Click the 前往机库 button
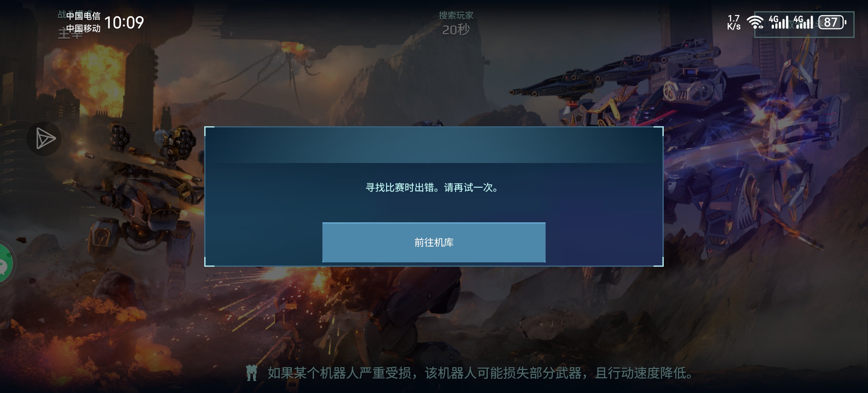Image resolution: width=868 pixels, height=393 pixels. pyautogui.click(x=434, y=242)
